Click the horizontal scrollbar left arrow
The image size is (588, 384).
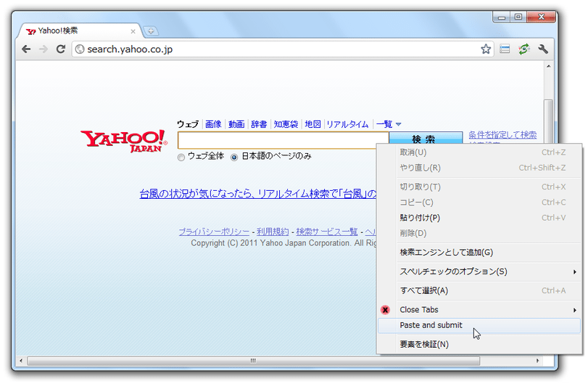click(21, 361)
